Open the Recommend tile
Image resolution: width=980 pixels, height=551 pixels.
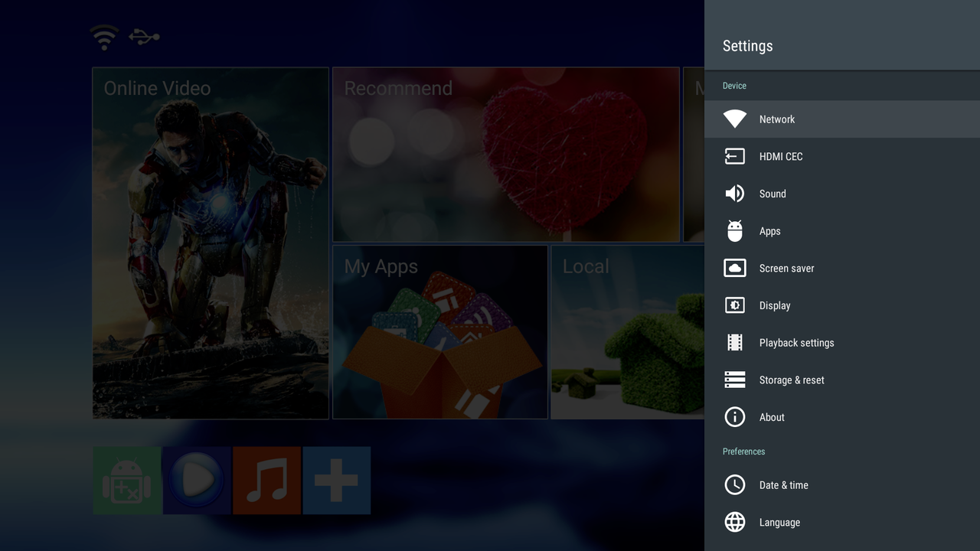coord(506,155)
